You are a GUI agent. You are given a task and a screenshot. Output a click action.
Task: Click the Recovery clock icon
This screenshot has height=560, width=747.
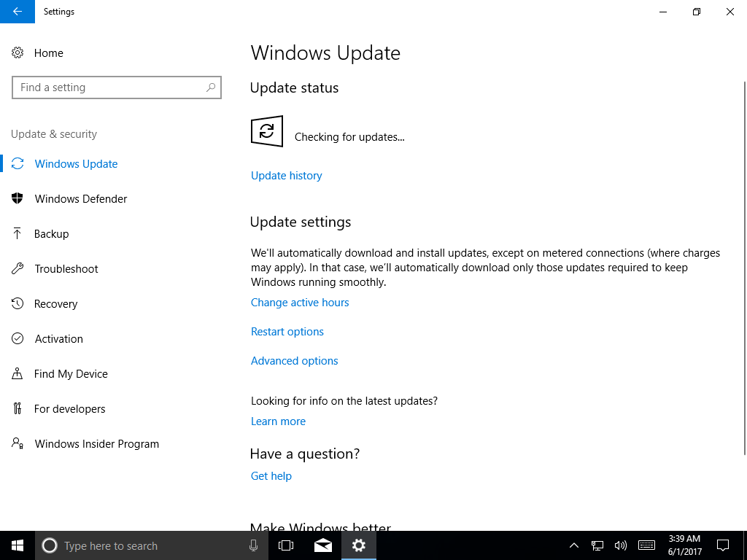coord(18,304)
